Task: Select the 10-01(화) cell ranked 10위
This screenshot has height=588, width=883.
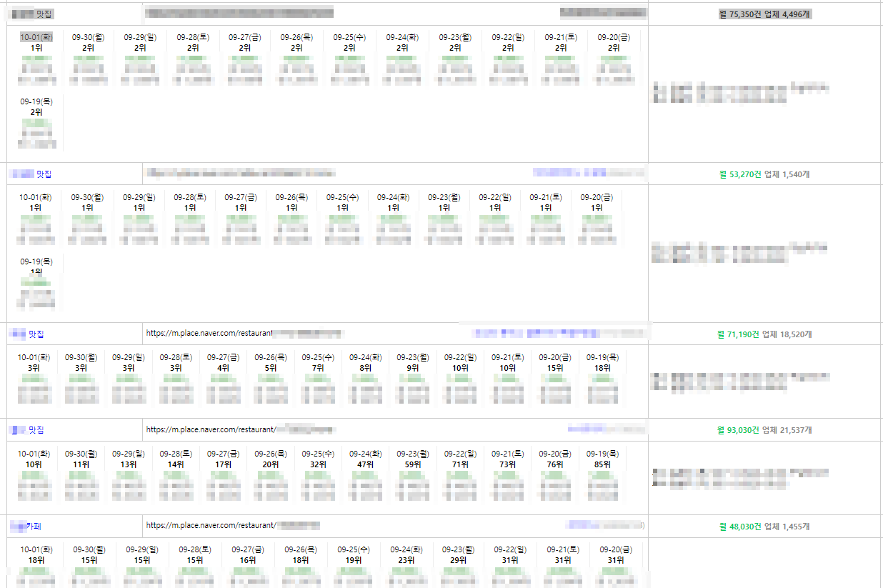Action: tap(34, 459)
